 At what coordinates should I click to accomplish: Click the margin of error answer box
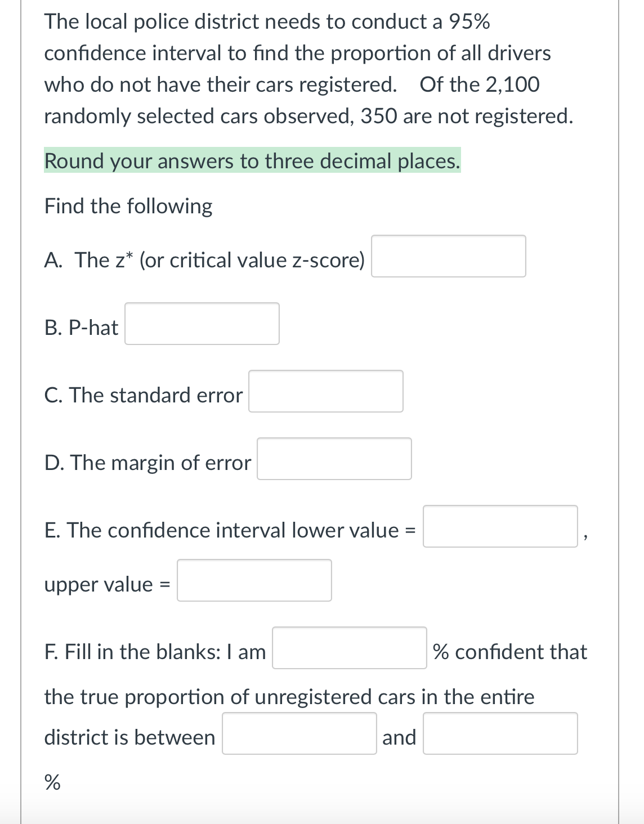coord(334,459)
